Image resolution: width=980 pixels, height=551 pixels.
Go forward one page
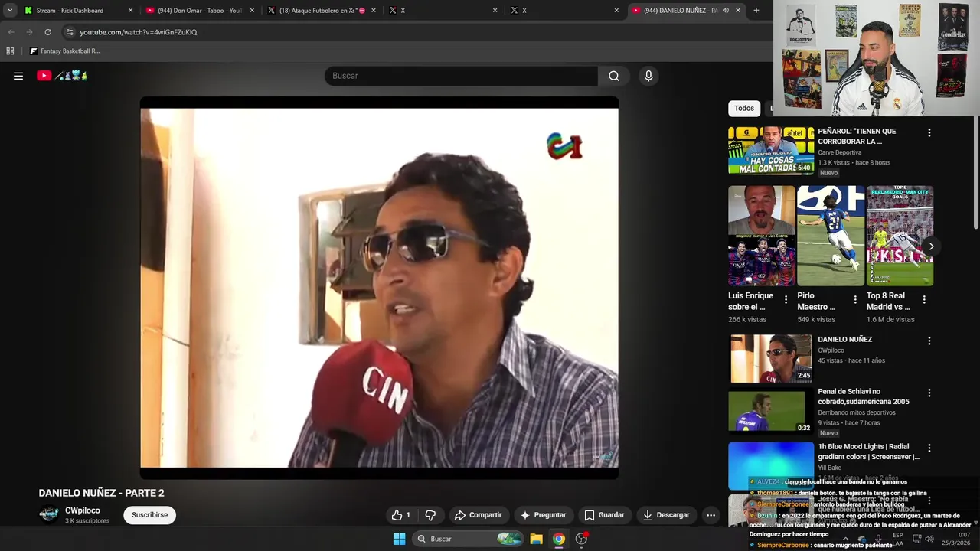point(29,32)
